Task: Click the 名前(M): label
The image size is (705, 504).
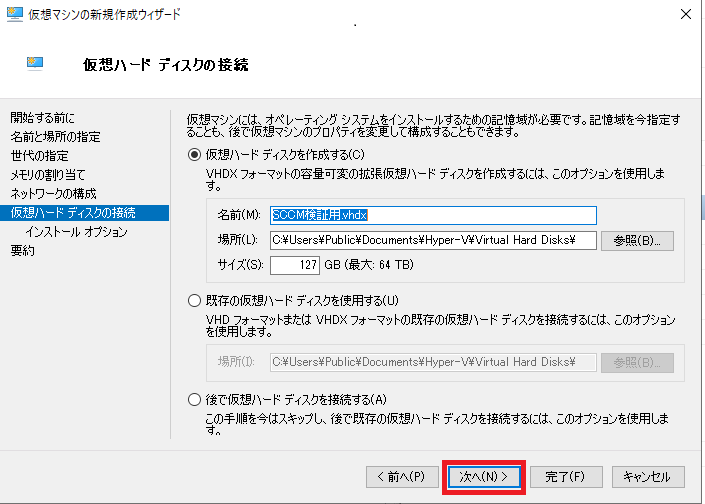Action: (239, 215)
